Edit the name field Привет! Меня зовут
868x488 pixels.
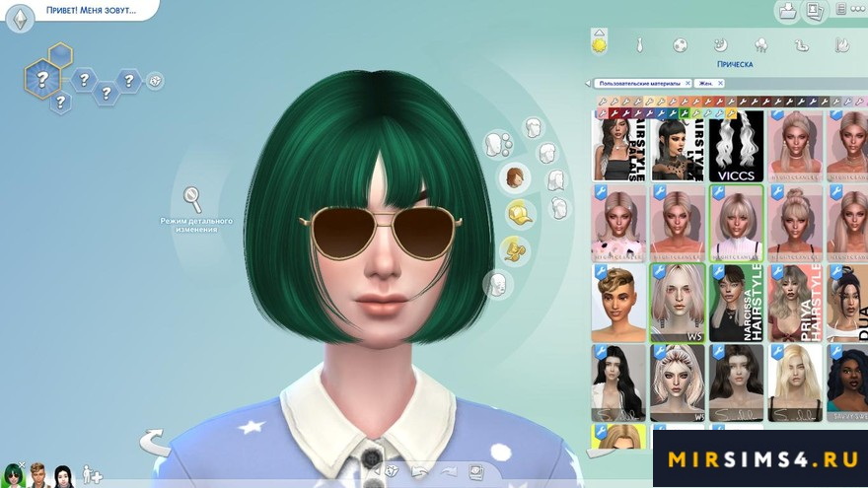[x=91, y=10]
